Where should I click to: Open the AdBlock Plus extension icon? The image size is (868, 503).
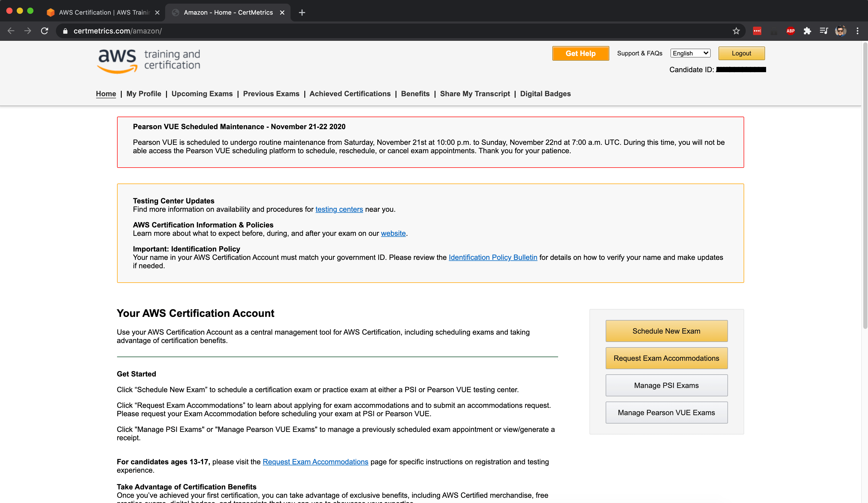pyautogui.click(x=790, y=31)
